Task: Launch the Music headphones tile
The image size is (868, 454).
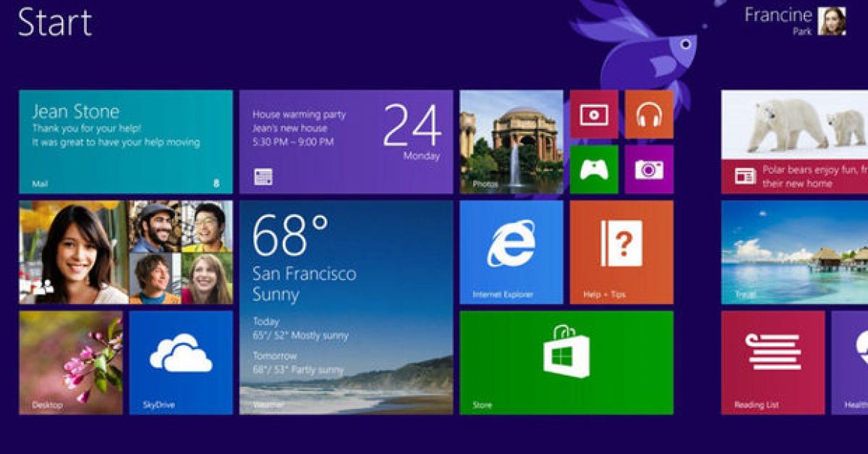Action: coord(649,114)
